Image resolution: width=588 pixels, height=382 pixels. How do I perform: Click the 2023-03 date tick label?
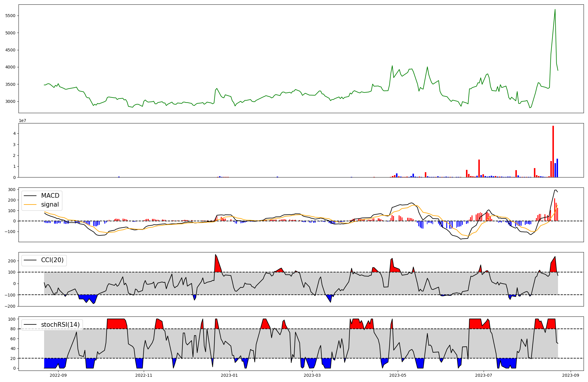pyautogui.click(x=312, y=375)
